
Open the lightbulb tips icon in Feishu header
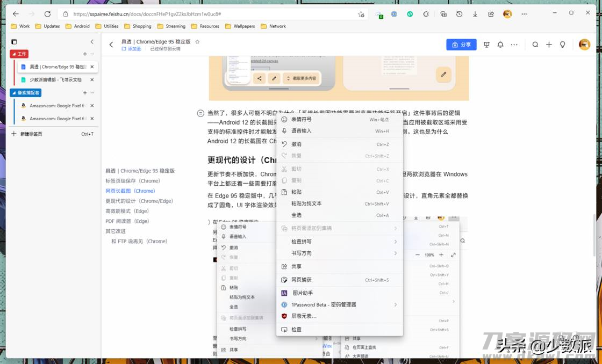click(x=562, y=45)
